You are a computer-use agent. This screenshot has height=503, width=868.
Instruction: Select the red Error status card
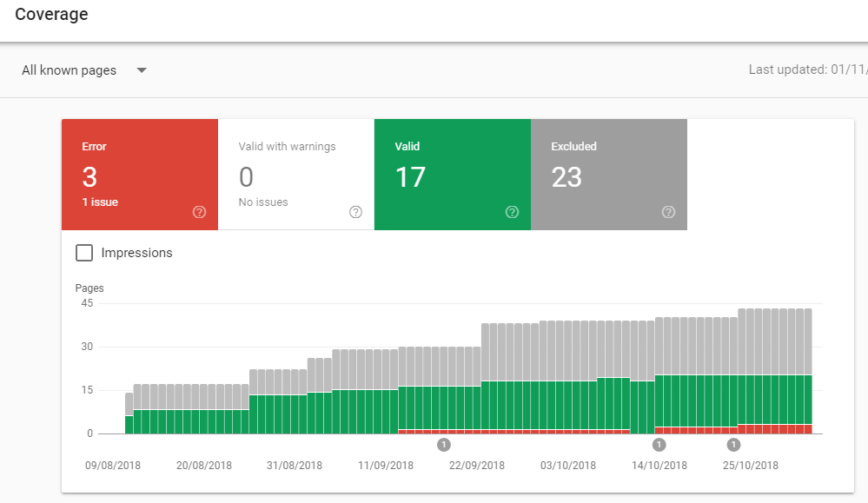pos(140,175)
